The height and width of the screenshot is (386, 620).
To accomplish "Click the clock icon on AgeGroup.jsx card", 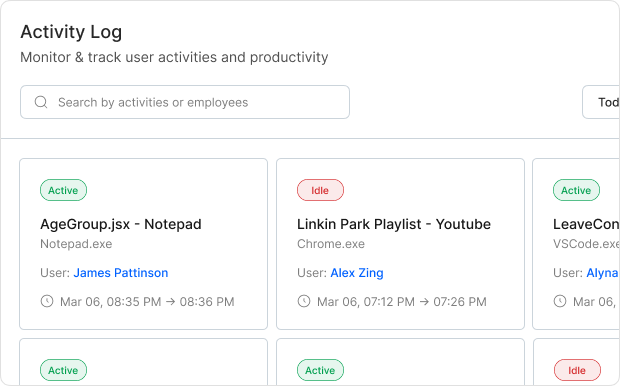I will click(47, 301).
